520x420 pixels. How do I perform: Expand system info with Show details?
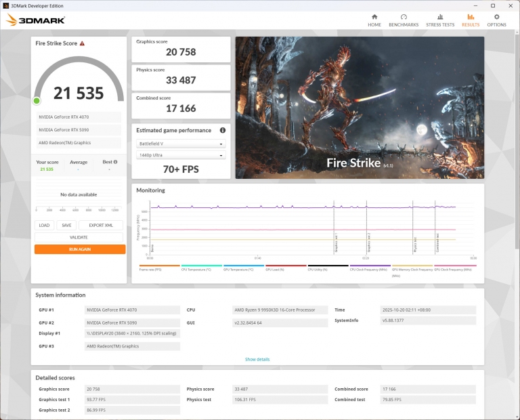(x=257, y=359)
